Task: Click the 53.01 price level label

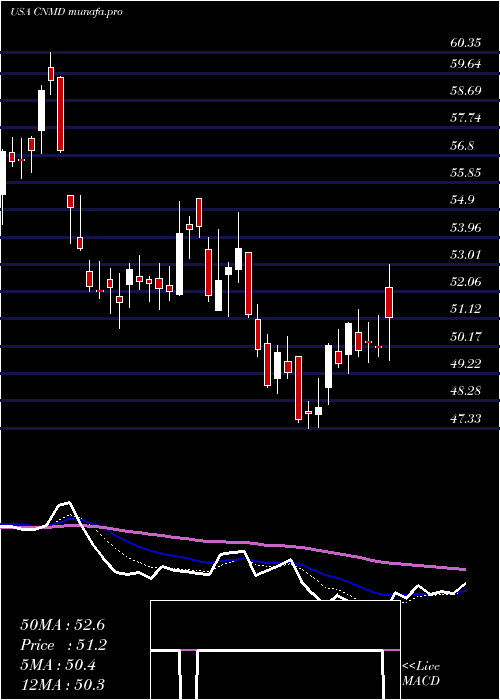Action: click(x=466, y=255)
